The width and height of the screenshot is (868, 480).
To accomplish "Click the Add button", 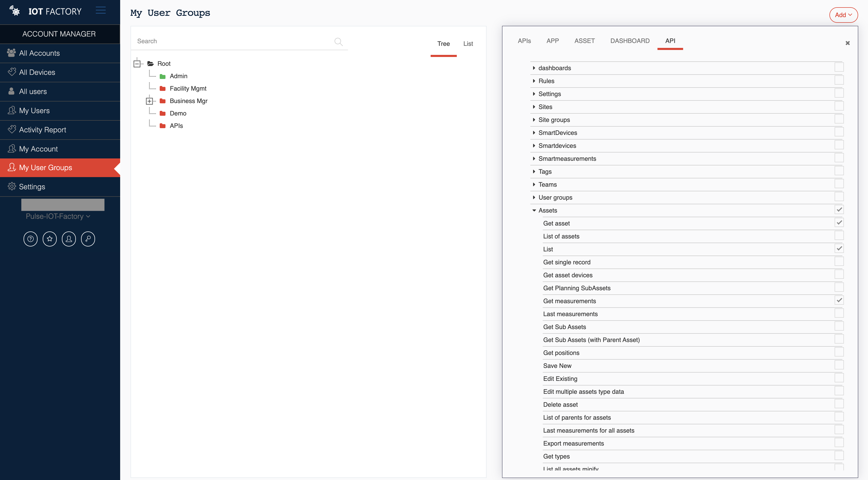I will (x=843, y=15).
